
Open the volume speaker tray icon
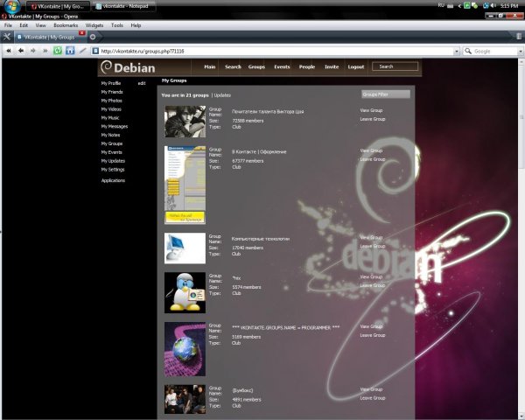pyautogui.click(x=493, y=6)
